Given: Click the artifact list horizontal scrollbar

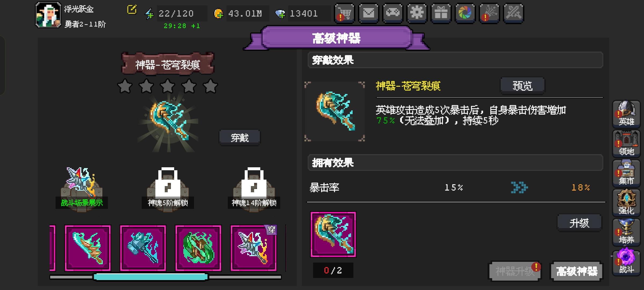Looking at the screenshot, I should (x=166, y=277).
